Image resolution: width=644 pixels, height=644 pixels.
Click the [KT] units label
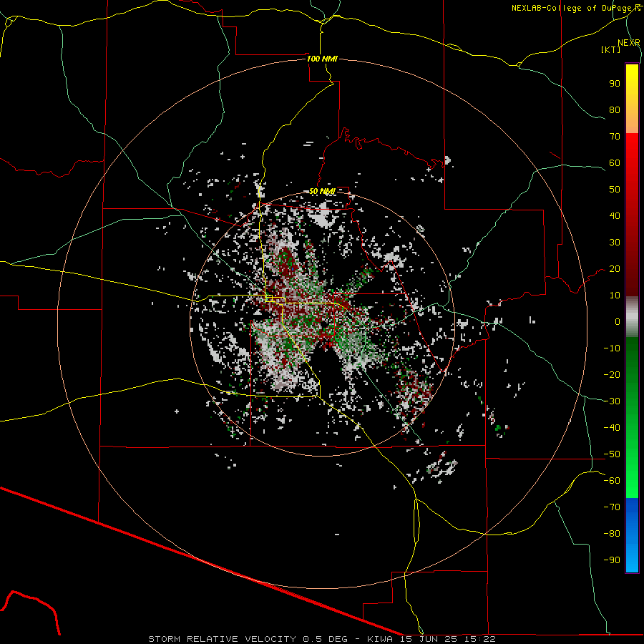coord(611,49)
